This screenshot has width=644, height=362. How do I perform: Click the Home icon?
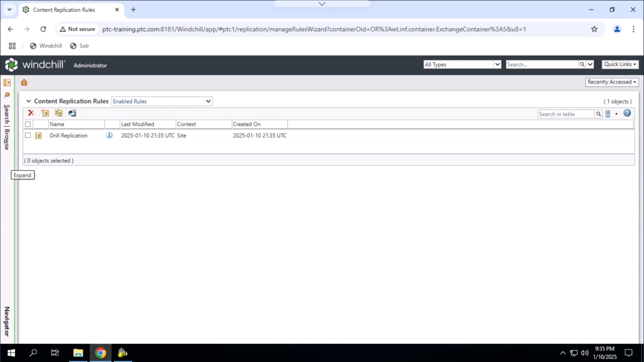(x=24, y=82)
